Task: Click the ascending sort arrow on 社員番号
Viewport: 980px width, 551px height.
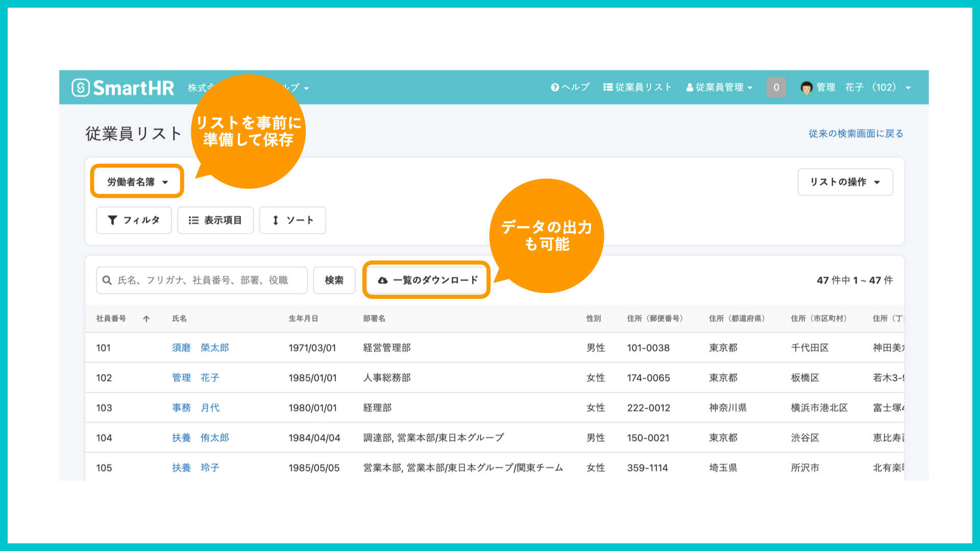Action: point(146,318)
